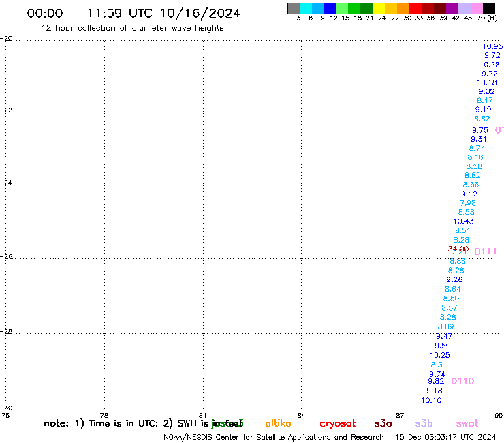Click the bright red 33 ft legend swatch

pyautogui.click(x=415, y=8)
